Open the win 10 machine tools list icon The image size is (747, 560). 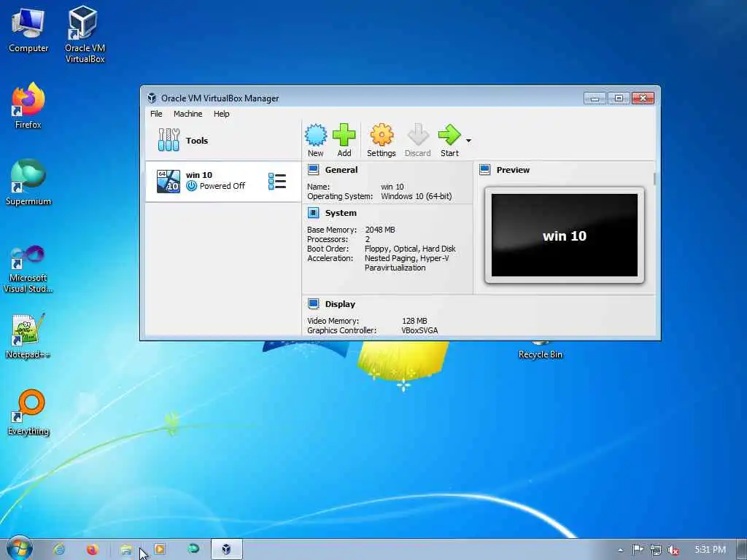coord(277,181)
